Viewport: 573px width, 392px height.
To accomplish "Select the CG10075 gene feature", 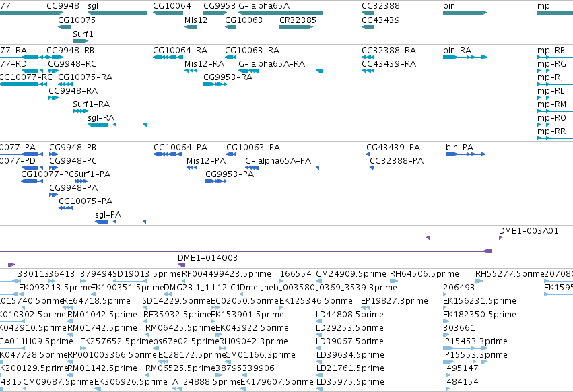I will pyautogui.click(x=65, y=27).
